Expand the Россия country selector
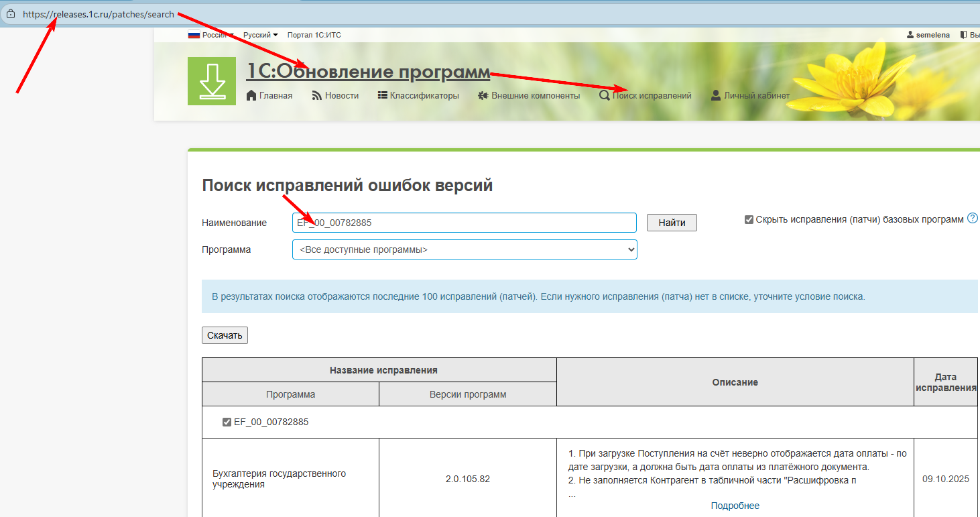This screenshot has height=517, width=980. pos(210,35)
